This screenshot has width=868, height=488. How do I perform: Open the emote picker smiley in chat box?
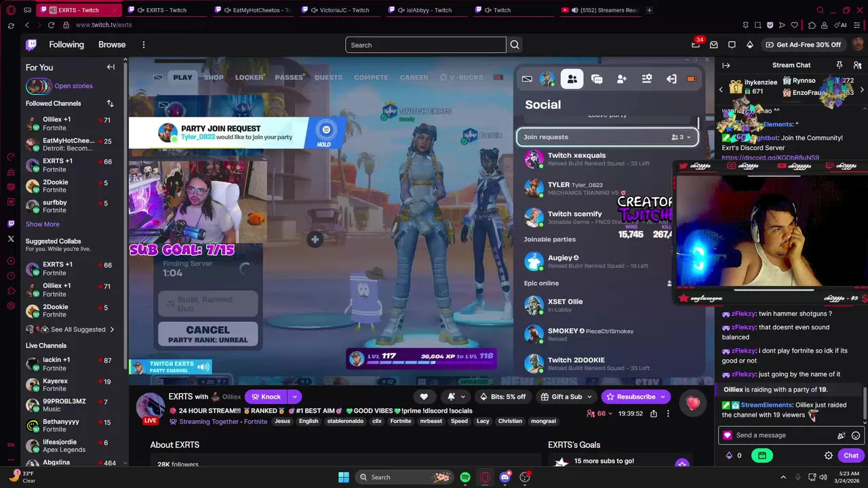pos(856,436)
